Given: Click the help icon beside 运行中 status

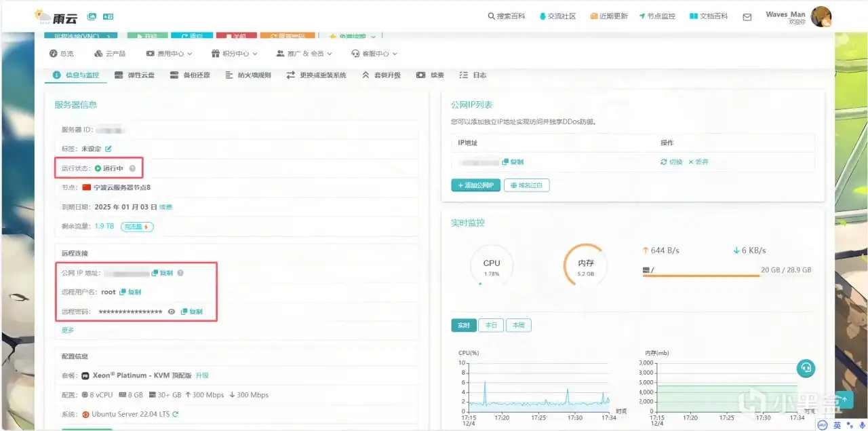Looking at the screenshot, I should pos(132,168).
